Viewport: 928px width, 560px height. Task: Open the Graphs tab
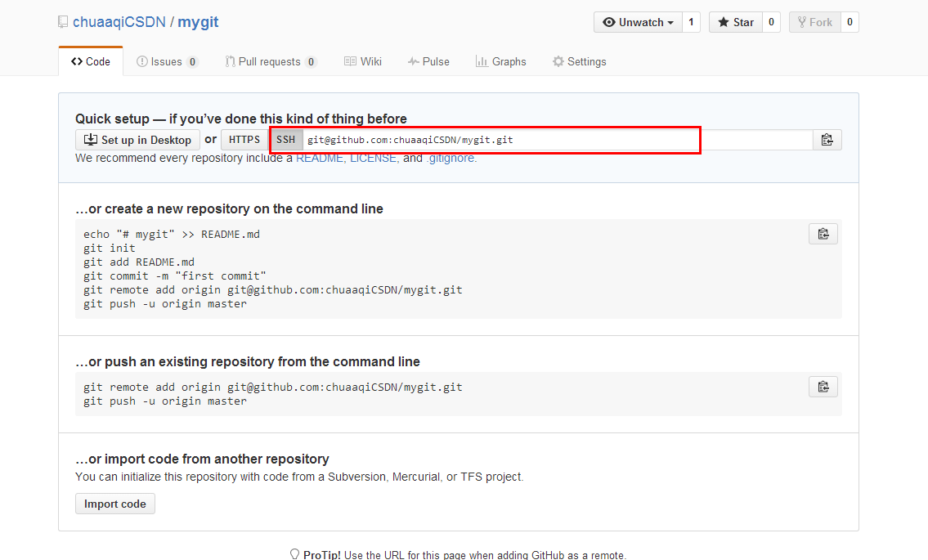(501, 61)
